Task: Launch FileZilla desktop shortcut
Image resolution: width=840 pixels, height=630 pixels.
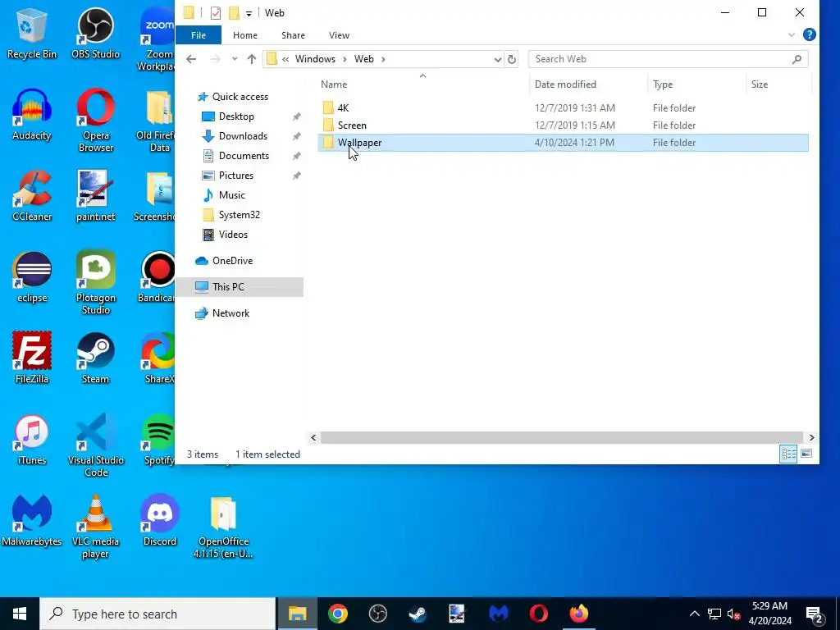Action: [32, 359]
